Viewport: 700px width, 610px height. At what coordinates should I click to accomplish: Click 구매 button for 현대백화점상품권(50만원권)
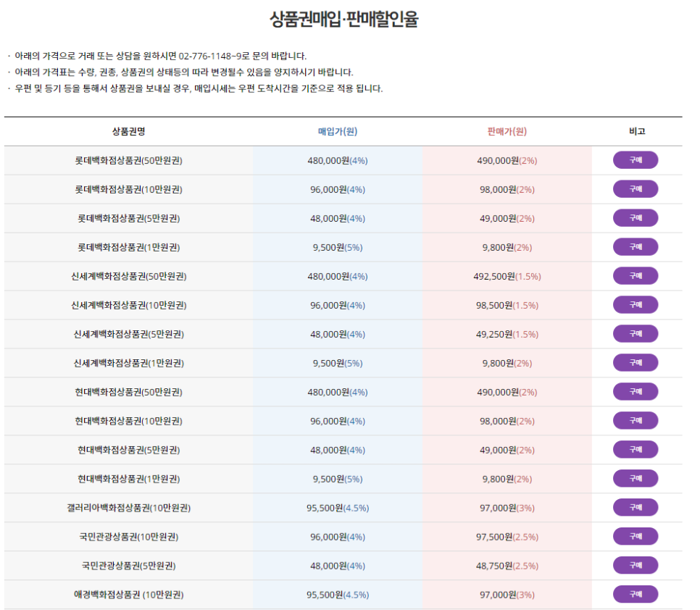pos(636,391)
